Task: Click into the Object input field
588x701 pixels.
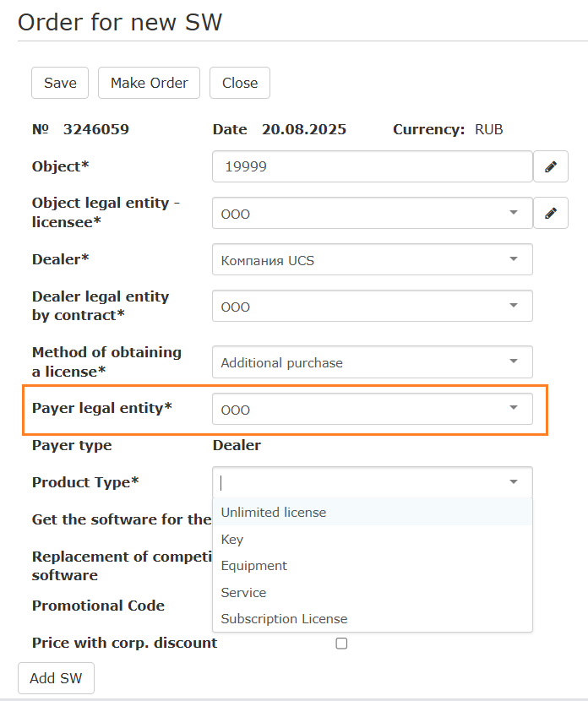Action: (372, 167)
